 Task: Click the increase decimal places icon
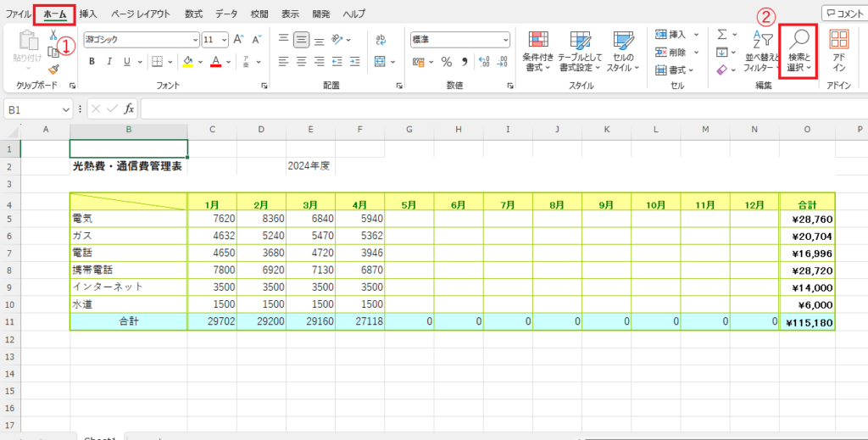point(484,62)
